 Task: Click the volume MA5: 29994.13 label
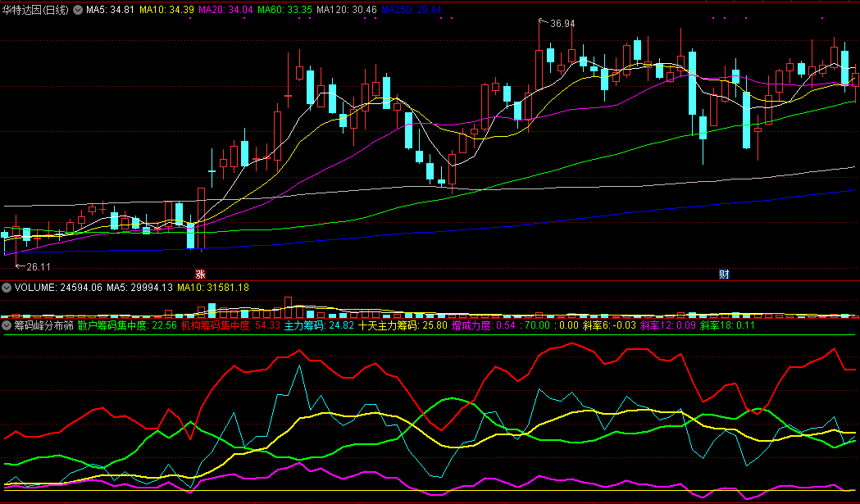140,288
